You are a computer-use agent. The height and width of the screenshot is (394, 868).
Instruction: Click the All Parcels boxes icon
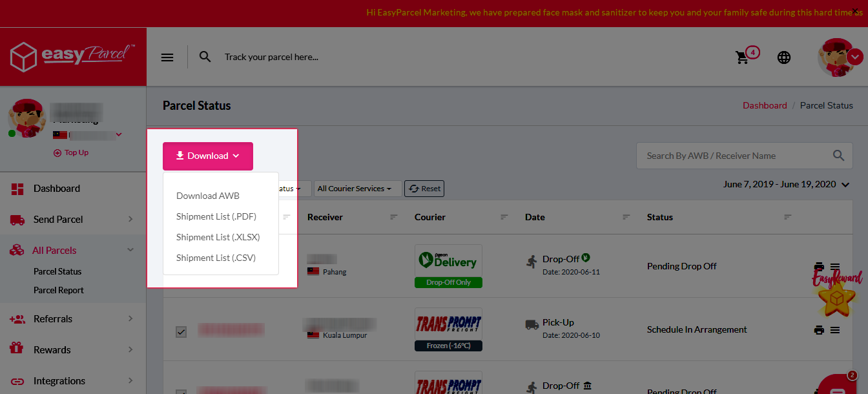(17, 251)
